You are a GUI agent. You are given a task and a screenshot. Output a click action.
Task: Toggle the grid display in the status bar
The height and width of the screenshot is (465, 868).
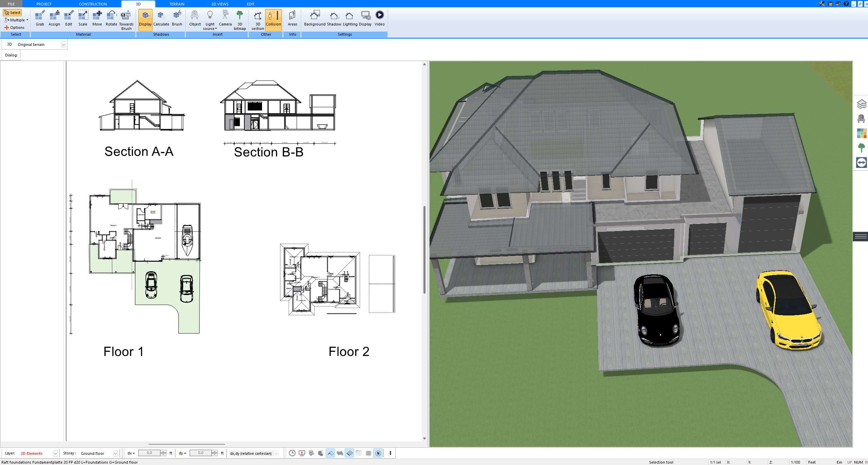[369, 453]
